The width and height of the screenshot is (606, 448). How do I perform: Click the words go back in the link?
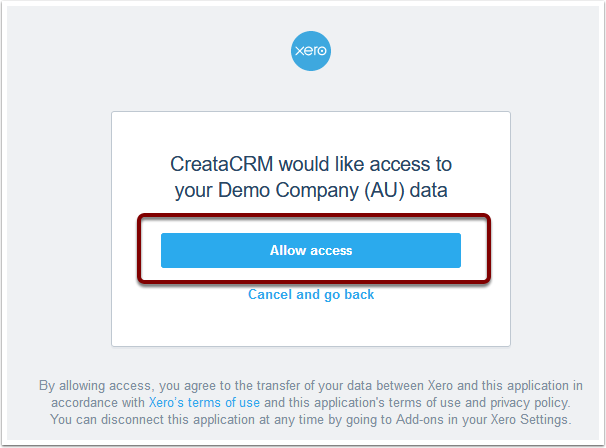349,295
